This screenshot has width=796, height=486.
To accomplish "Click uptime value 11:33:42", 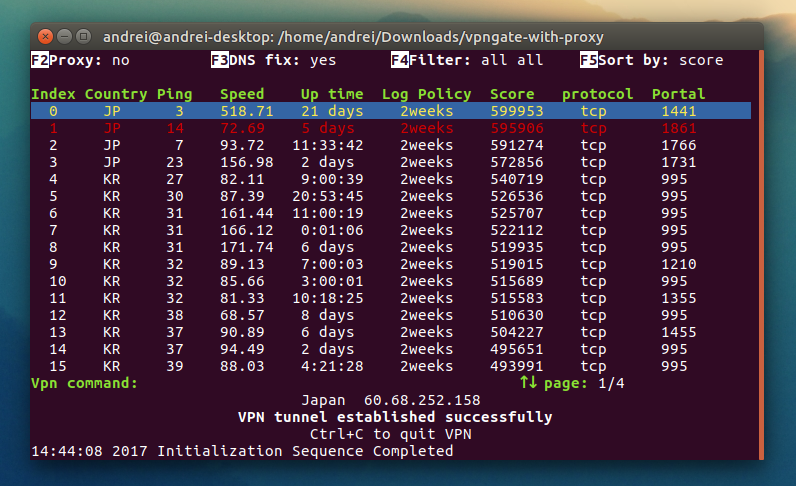I will click(327, 145).
